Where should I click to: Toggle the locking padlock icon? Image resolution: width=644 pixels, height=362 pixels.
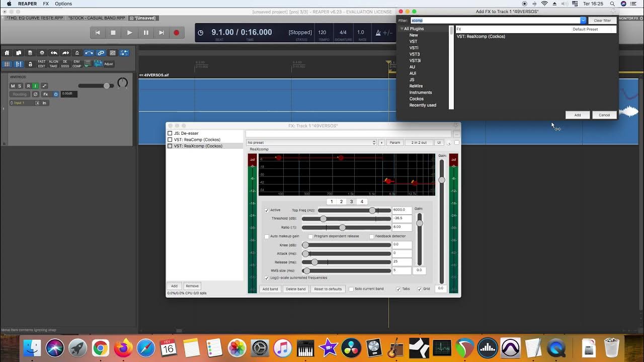click(x=30, y=64)
